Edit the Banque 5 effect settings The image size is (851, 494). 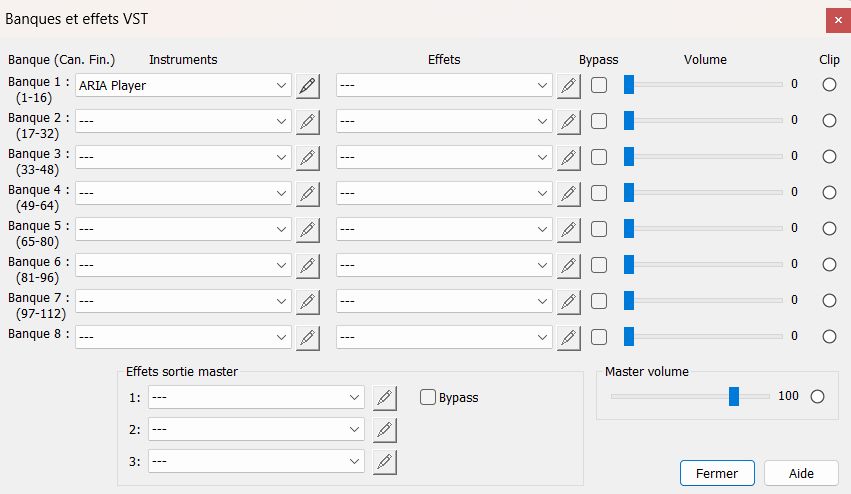tap(569, 230)
